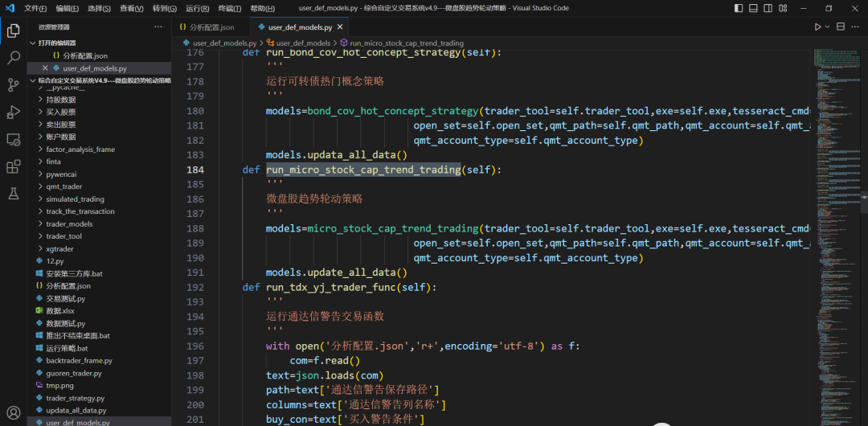This screenshot has height=426, width=868.
Task: Split the editor with split icon
Action: pyautogui.click(x=841, y=27)
